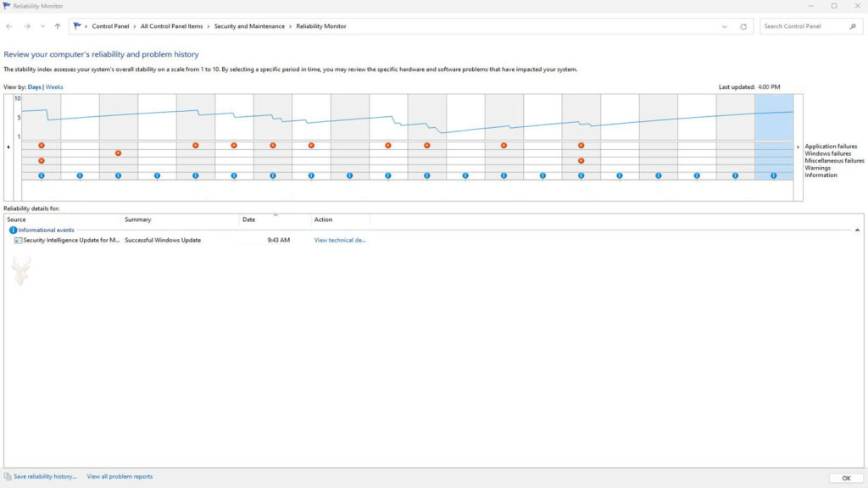
Task: Navigate to Control Panel breadcrumb
Action: (x=110, y=26)
